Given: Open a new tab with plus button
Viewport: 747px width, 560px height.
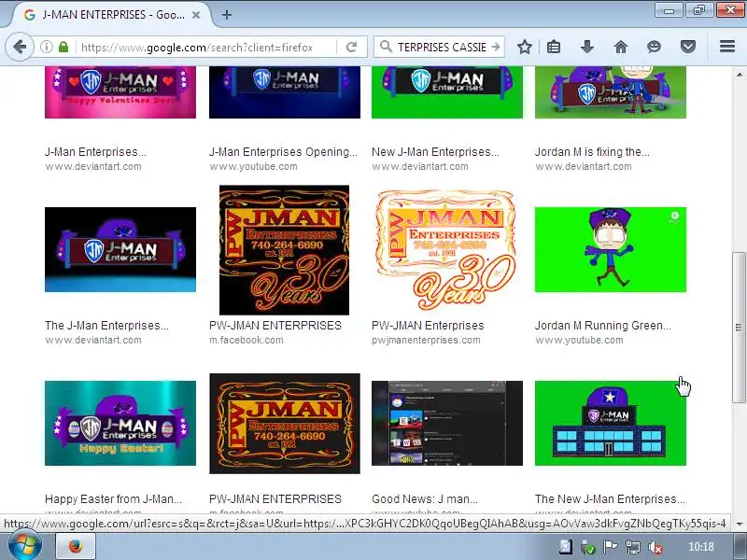Looking at the screenshot, I should click(227, 15).
